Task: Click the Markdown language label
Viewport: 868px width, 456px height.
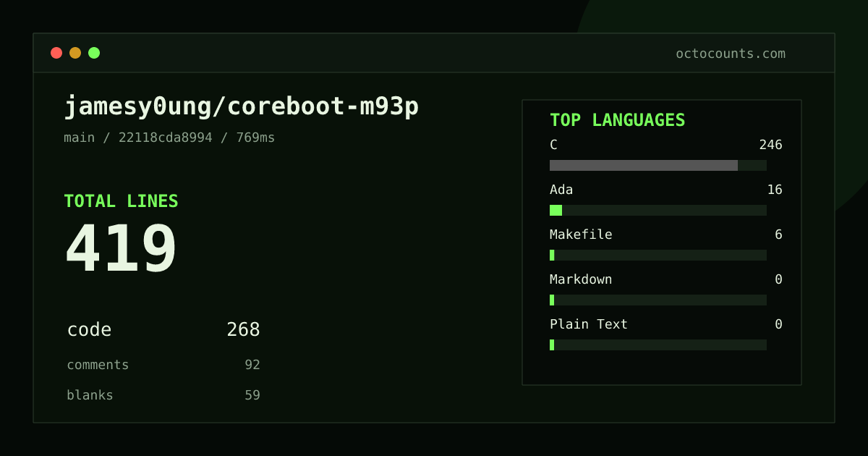Action: 581,279
